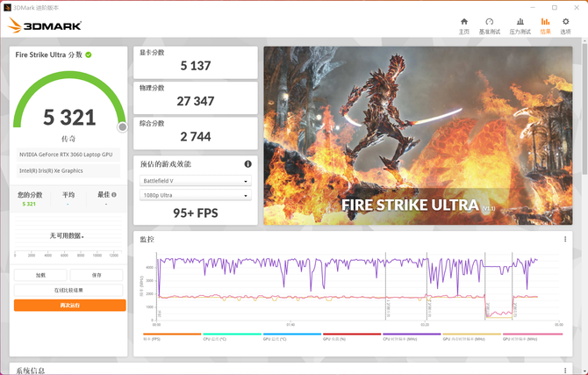The image size is (588, 375).
Task: Click the 显卡分数 5 137 score card
Action: tap(196, 62)
